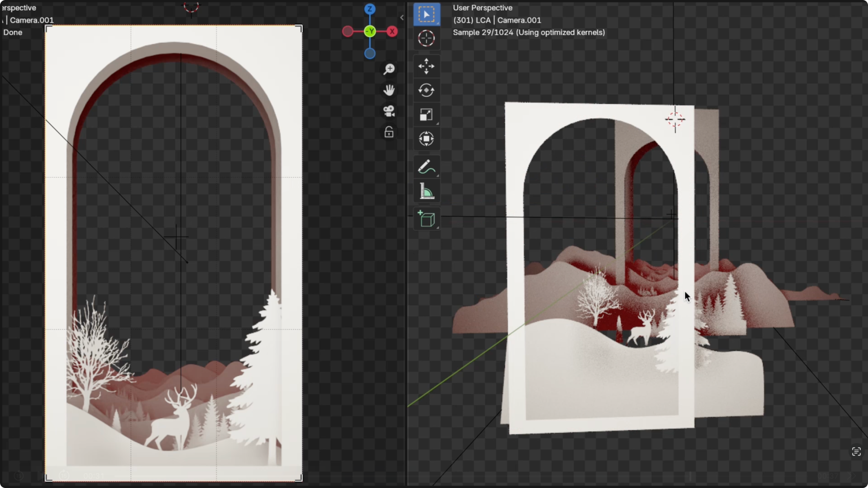868x488 pixels.
Task: Activate the Transform tool
Action: pyautogui.click(x=426, y=139)
